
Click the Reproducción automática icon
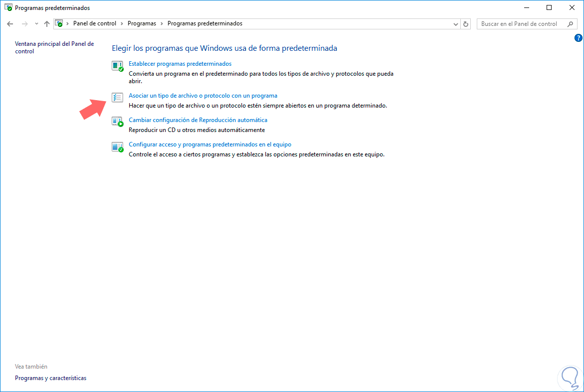point(117,122)
